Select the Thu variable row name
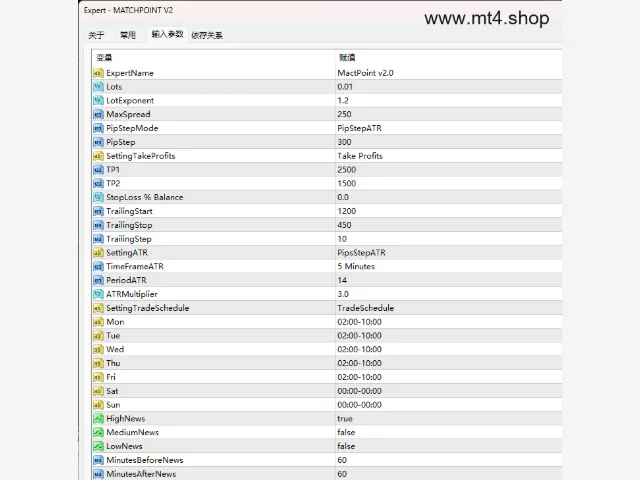This screenshot has height=480, width=640. [x=113, y=363]
